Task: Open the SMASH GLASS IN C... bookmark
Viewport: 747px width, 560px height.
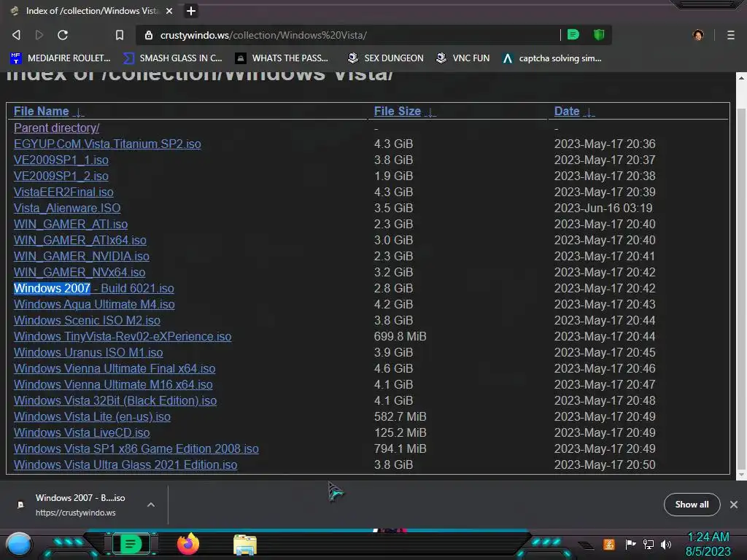Action: click(172, 58)
